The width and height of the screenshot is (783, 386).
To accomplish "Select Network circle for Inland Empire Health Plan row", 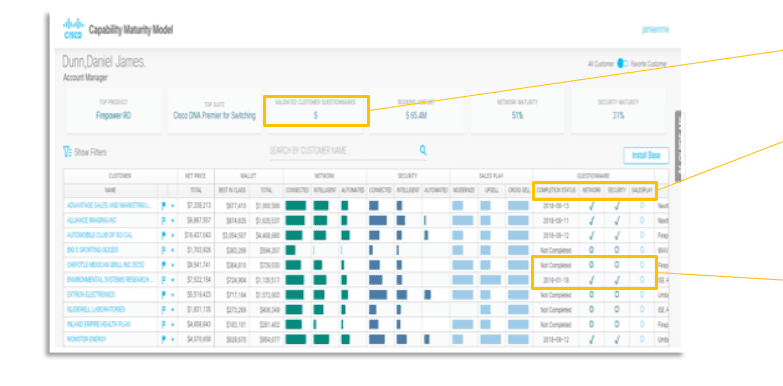I will click(x=591, y=324).
